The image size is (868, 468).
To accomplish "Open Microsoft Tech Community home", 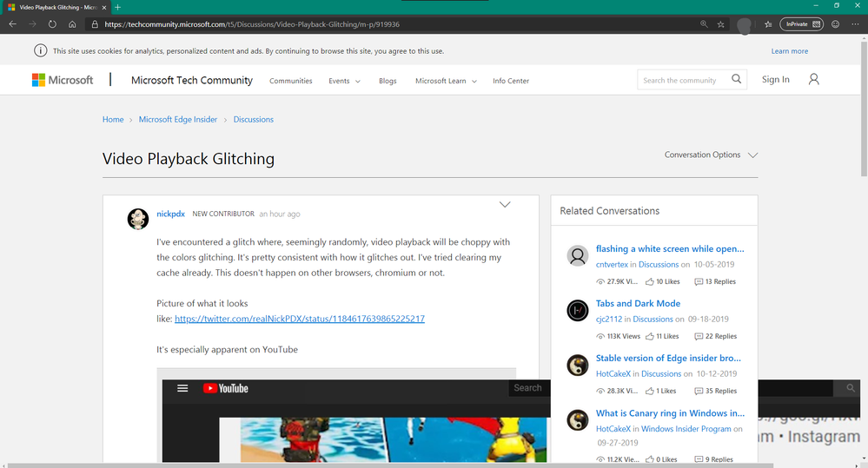I will coord(191,80).
